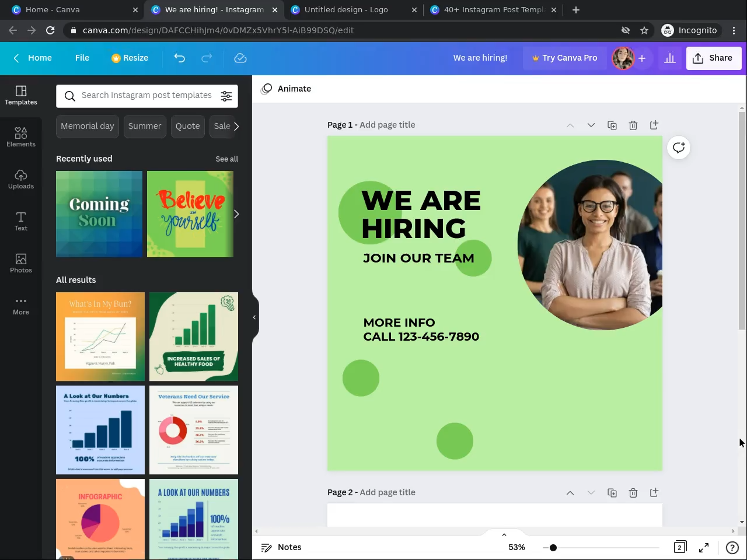Open the help question mark button
747x560 pixels.
coord(732,547)
